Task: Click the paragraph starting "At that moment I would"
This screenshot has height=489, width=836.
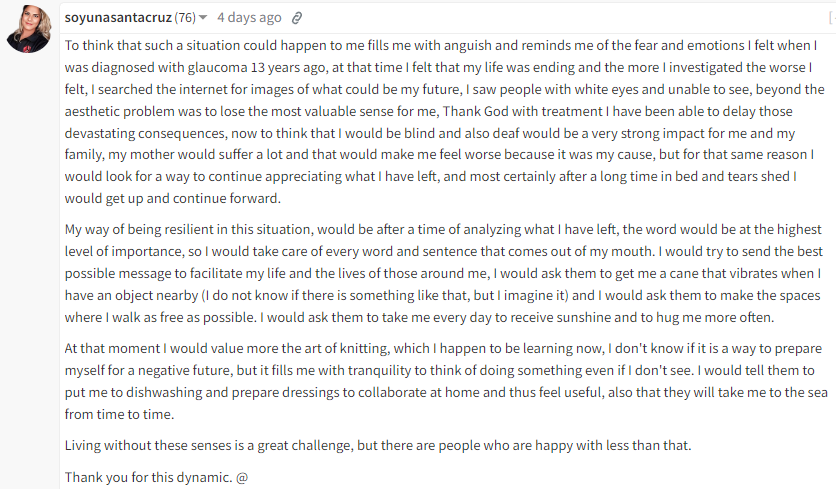Action: coord(446,381)
